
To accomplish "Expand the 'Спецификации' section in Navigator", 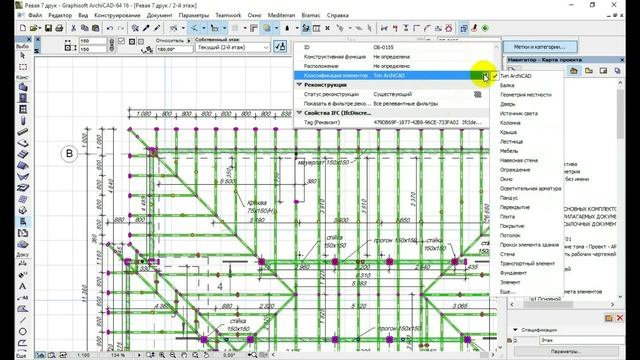I will tap(515, 329).
